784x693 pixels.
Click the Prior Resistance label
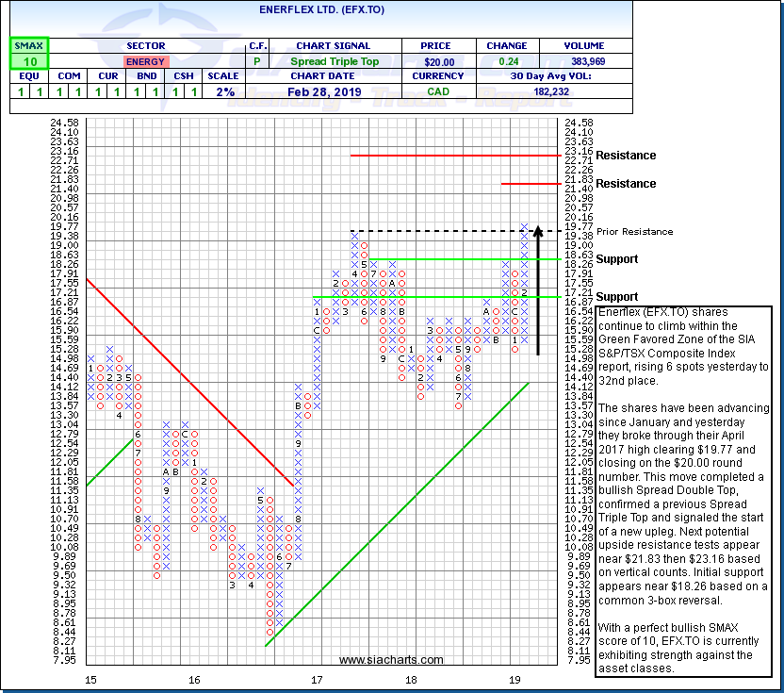pyautogui.click(x=634, y=231)
